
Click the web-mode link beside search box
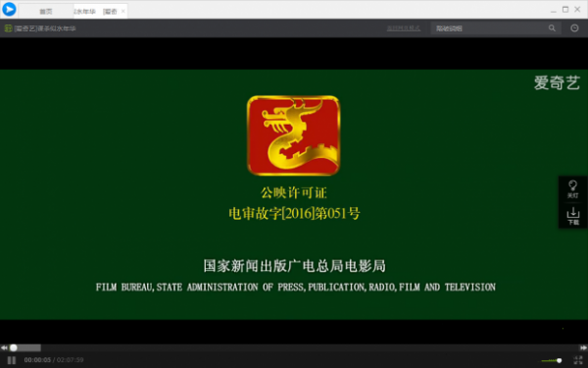click(x=404, y=28)
